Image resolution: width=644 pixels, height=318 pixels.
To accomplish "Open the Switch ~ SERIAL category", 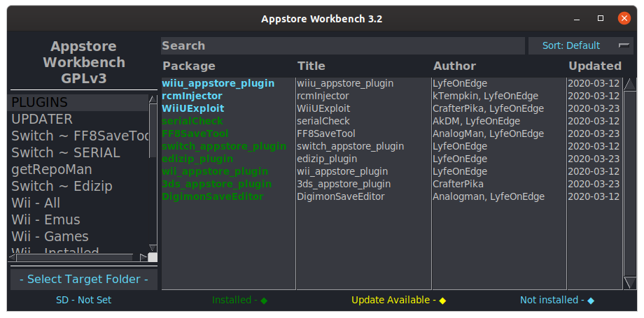I will [78, 152].
